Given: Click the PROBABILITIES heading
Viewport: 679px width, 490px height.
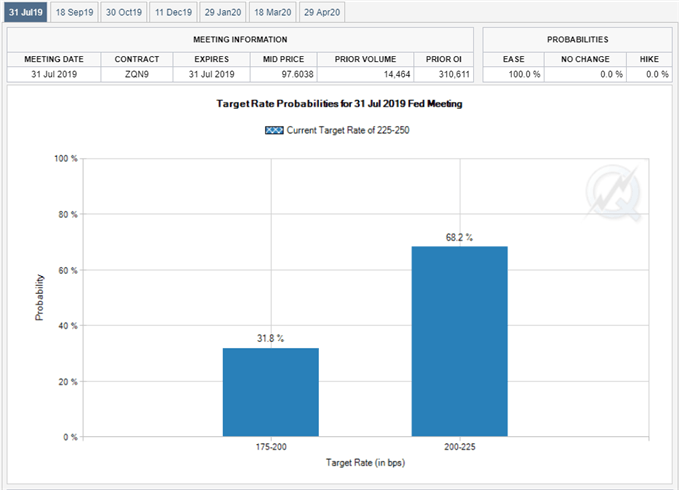Looking at the screenshot, I should point(578,39).
